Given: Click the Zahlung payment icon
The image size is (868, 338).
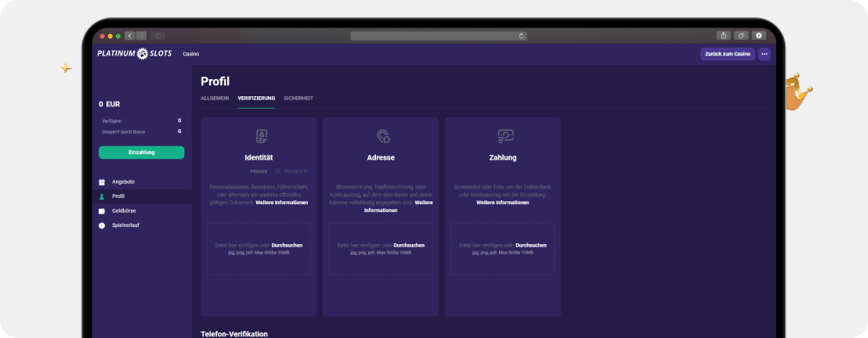Looking at the screenshot, I should click(505, 136).
